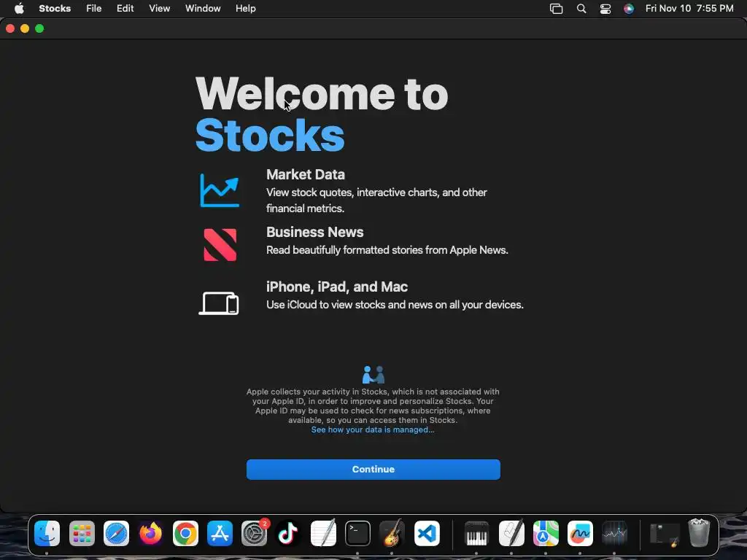The height and width of the screenshot is (560, 747).
Task: Open Finder from the Dock
Action: click(47, 533)
